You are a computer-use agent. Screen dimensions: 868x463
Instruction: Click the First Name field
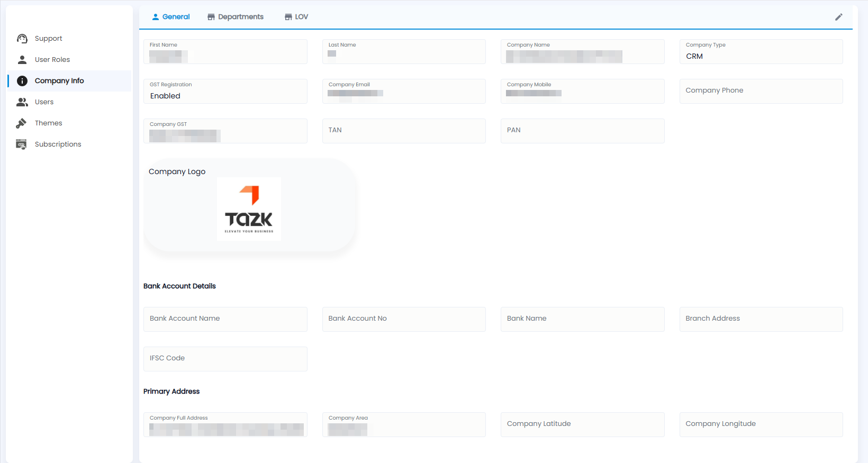225,51
